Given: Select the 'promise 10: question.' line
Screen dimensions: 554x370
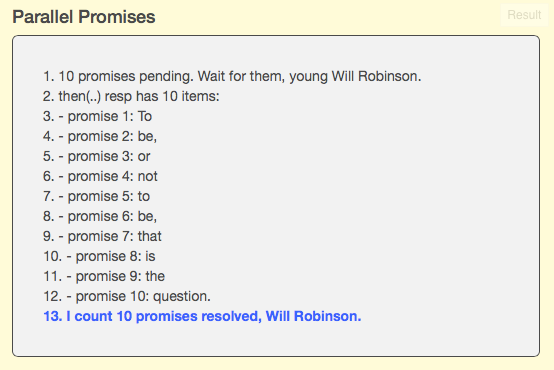Looking at the screenshot, I should [127, 296].
